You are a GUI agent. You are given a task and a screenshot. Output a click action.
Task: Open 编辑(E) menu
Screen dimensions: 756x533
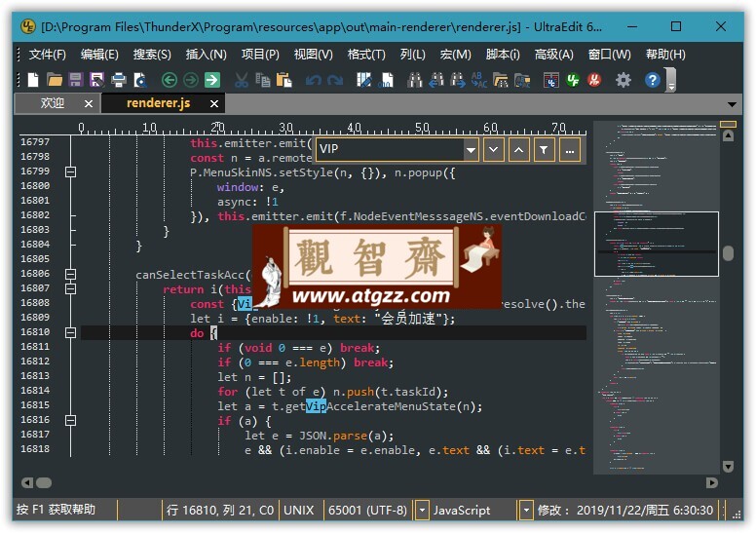click(x=99, y=55)
